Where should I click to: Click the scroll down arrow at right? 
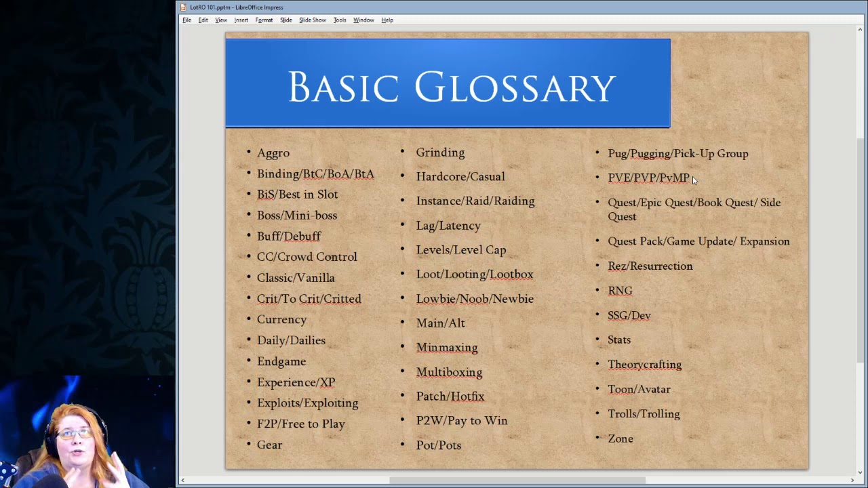click(861, 472)
